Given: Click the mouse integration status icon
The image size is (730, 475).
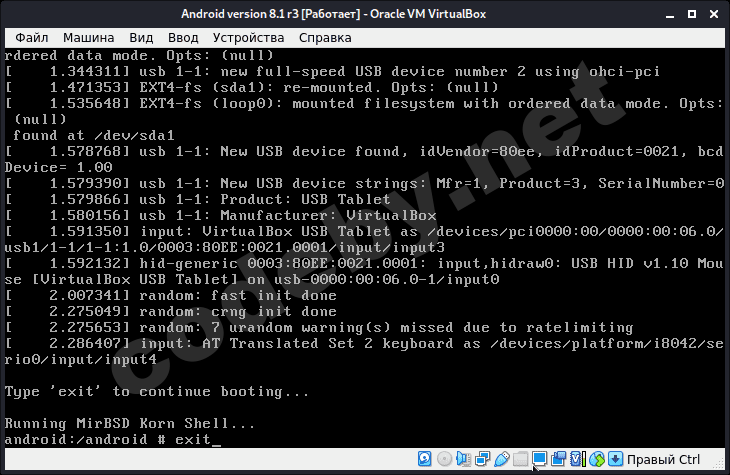Looking at the screenshot, I should coord(596,459).
